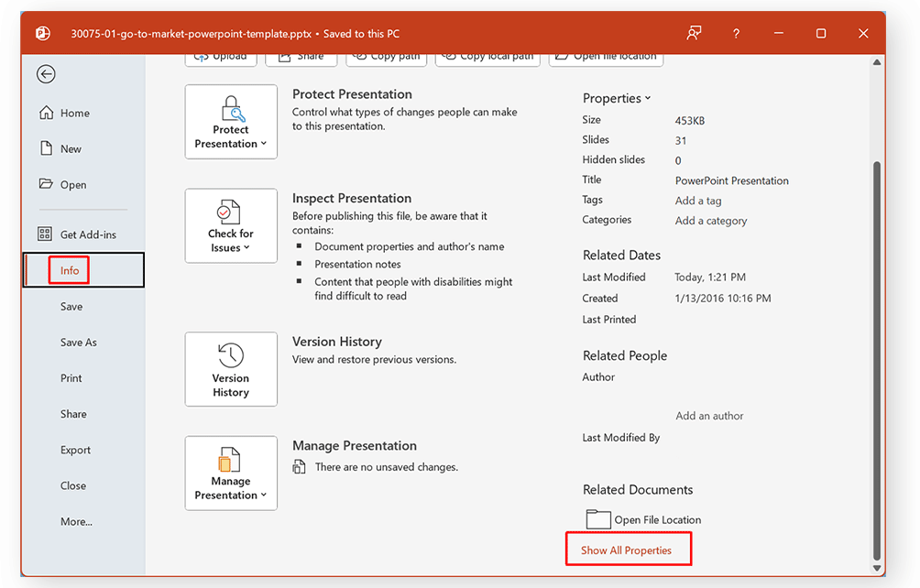
Task: Click Show All Properties link
Action: click(x=626, y=550)
